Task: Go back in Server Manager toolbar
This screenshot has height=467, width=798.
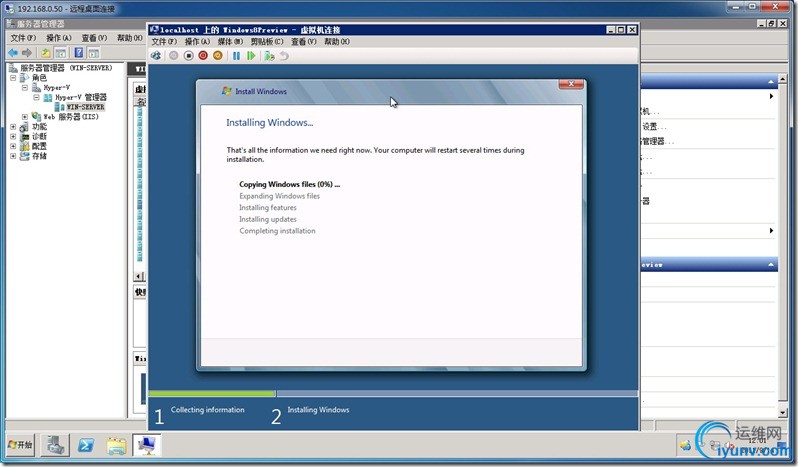Action: click(x=13, y=52)
